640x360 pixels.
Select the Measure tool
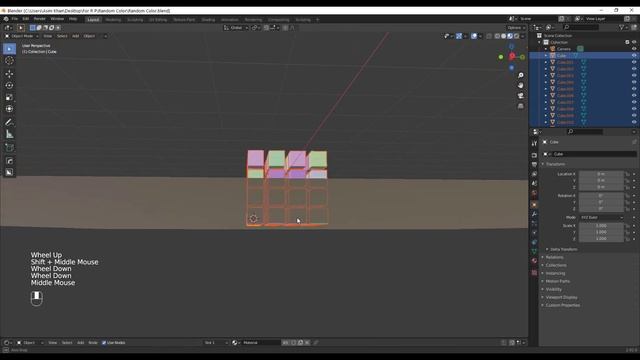pos(9,134)
